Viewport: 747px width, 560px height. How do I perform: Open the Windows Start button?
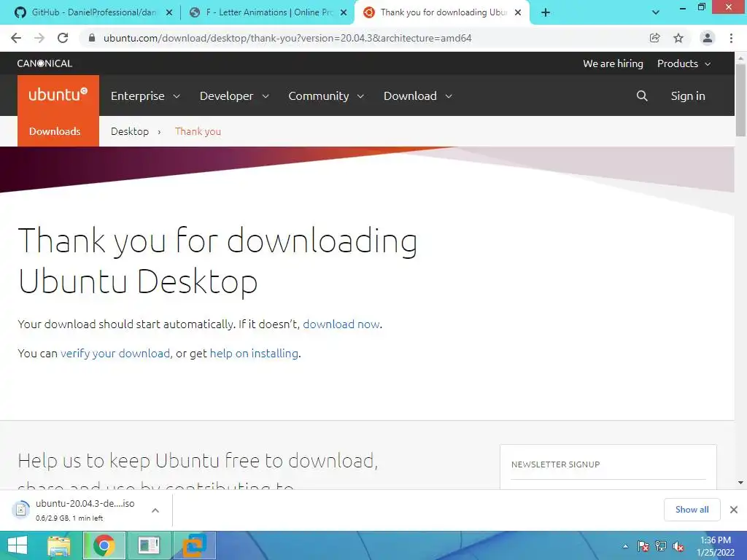18,545
